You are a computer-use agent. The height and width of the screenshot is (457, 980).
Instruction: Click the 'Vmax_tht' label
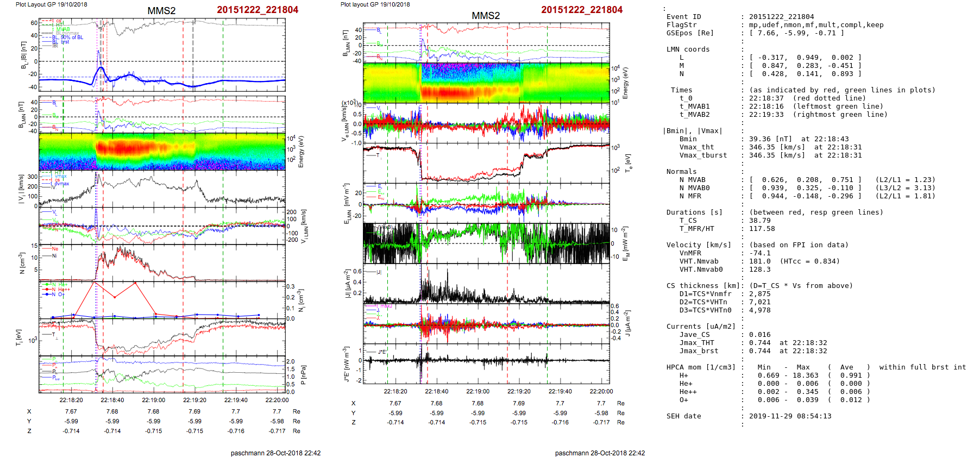point(697,147)
